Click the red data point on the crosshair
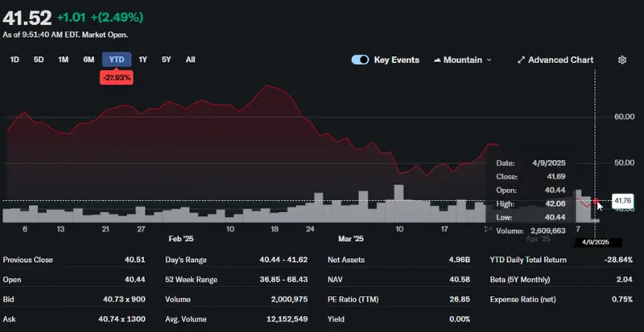This screenshot has height=332, width=644. [x=595, y=200]
